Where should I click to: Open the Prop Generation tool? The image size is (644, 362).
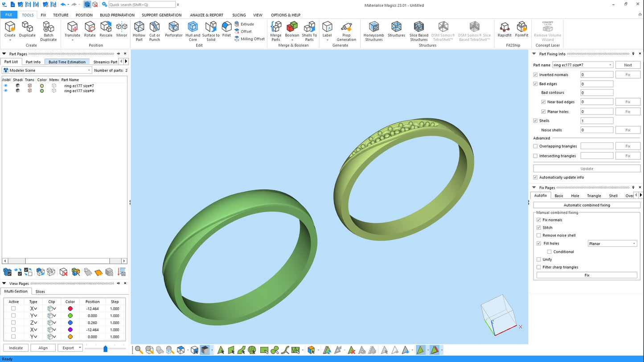coord(346,31)
